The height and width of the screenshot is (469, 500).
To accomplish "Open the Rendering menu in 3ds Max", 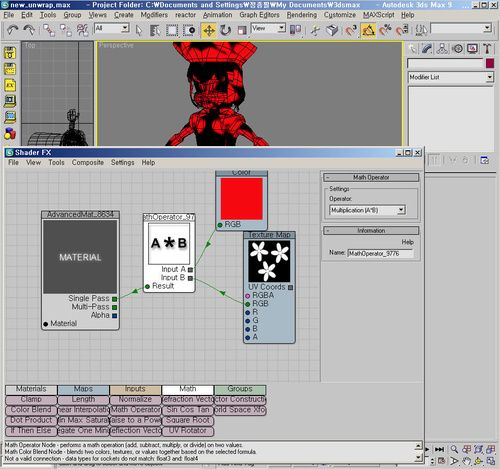I will (302, 15).
